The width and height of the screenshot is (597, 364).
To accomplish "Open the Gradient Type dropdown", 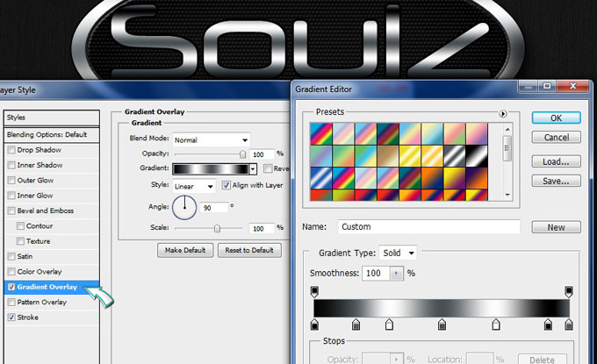I will pyautogui.click(x=398, y=253).
